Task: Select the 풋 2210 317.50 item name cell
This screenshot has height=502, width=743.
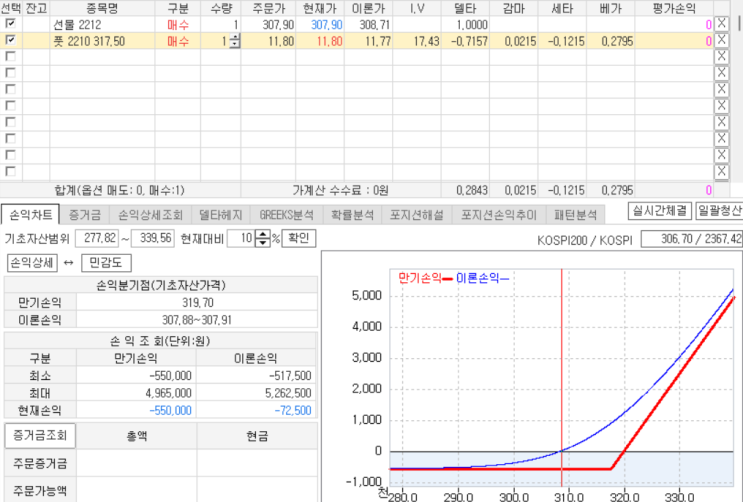Action: 102,41
